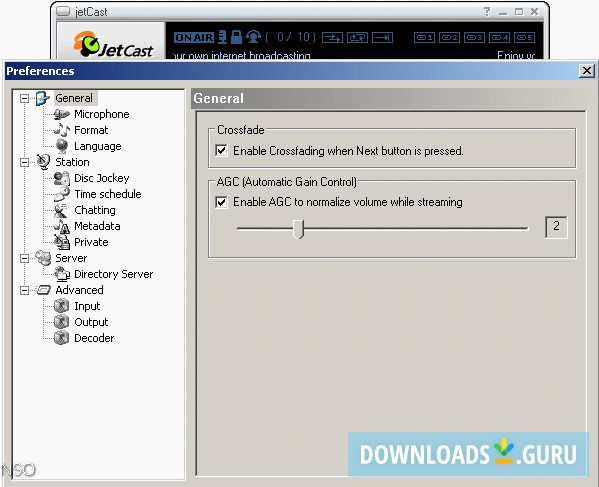Select the Advanced category

click(x=79, y=290)
